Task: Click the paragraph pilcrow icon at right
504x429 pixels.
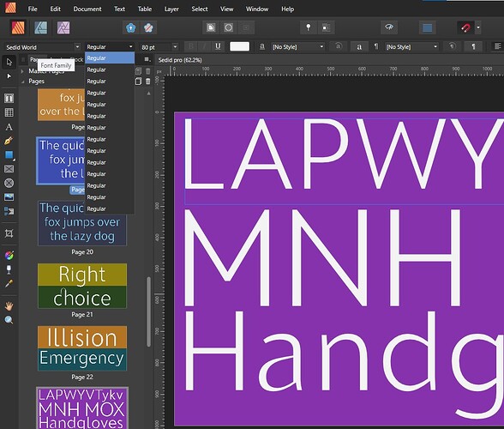Action: pyautogui.click(x=473, y=46)
